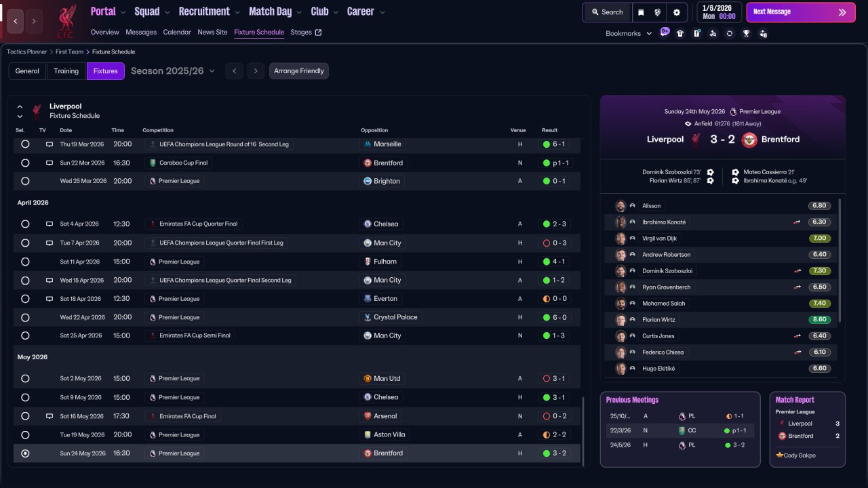Click the fixture list vertical scrollbar
The width and height of the screenshot is (868, 488).
click(x=583, y=431)
